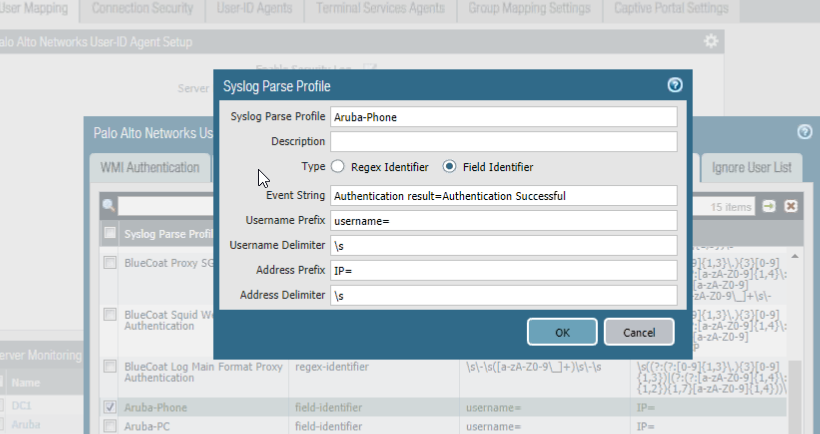Viewport: 820px width, 434px height.
Task: Open the DC1 server link
Action: [x=21, y=406]
